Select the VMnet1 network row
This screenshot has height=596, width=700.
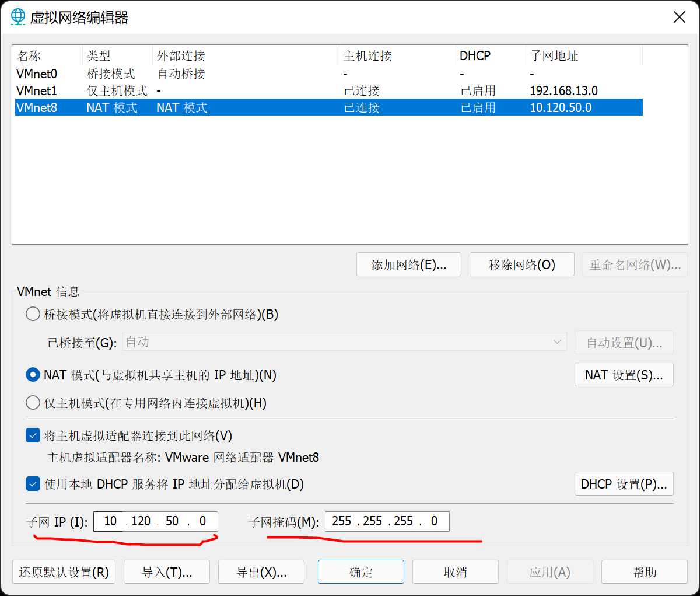(329, 90)
